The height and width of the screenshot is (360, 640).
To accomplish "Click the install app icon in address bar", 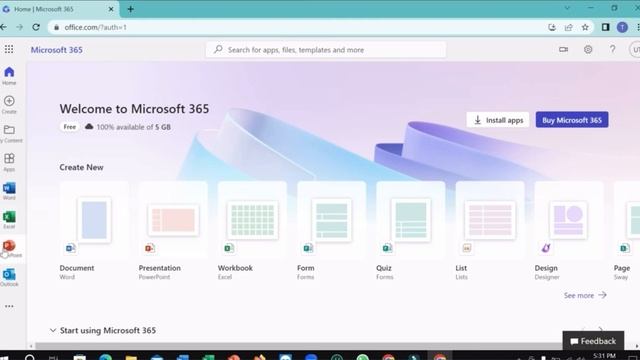I will click(552, 27).
